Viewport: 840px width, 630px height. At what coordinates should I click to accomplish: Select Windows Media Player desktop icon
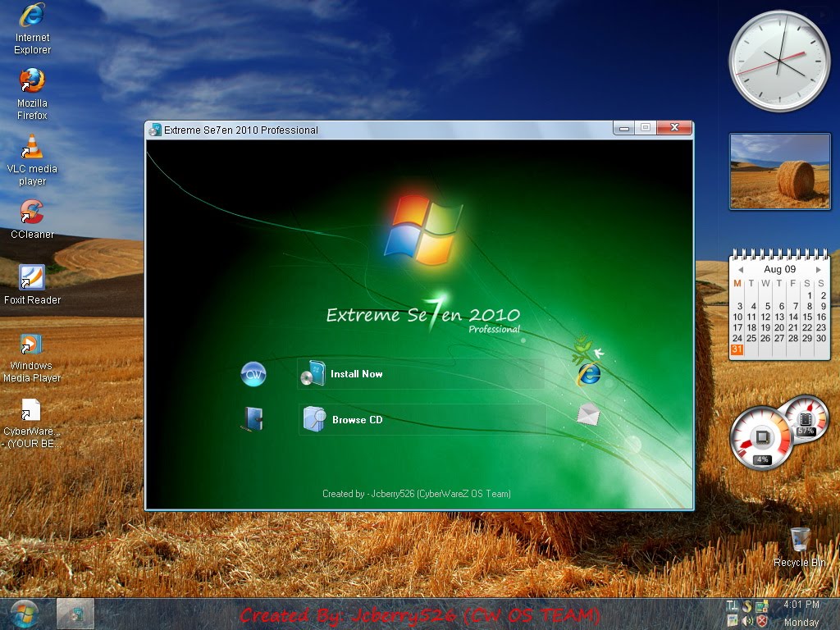pos(32,357)
